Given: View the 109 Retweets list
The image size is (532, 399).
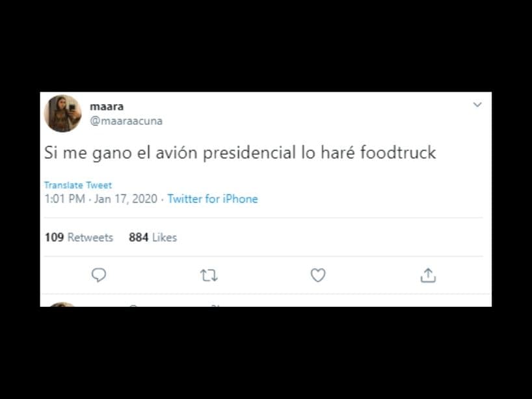Looking at the screenshot, I should point(79,237).
